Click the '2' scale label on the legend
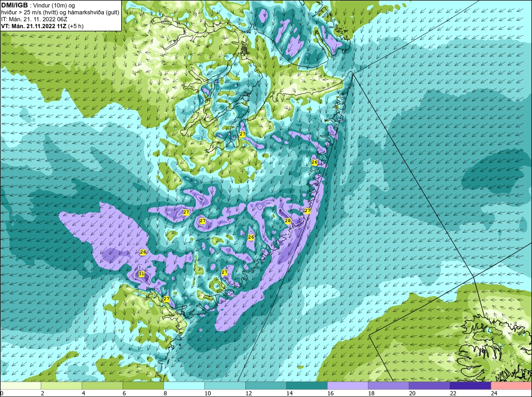Screen dimensions: 532x397 point(43,393)
